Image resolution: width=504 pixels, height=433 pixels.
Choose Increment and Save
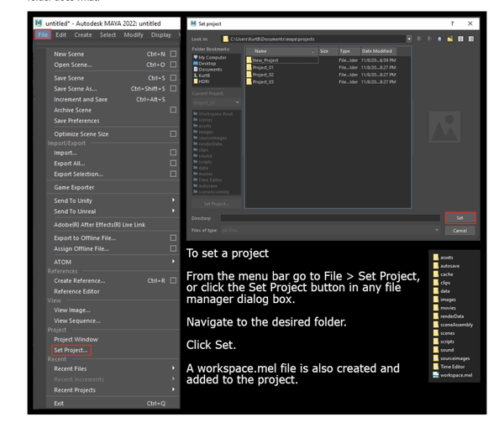click(x=81, y=100)
